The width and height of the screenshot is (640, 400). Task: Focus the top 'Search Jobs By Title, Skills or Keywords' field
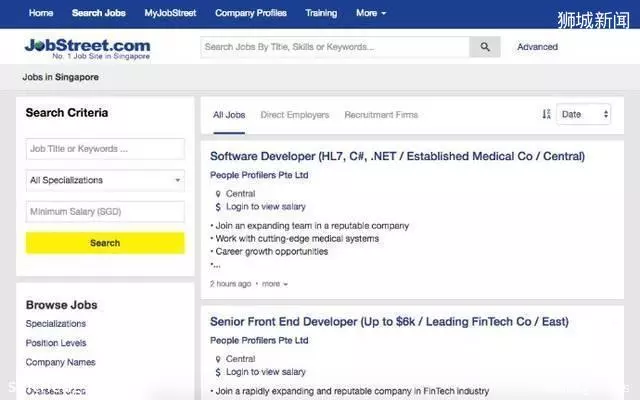click(x=335, y=47)
